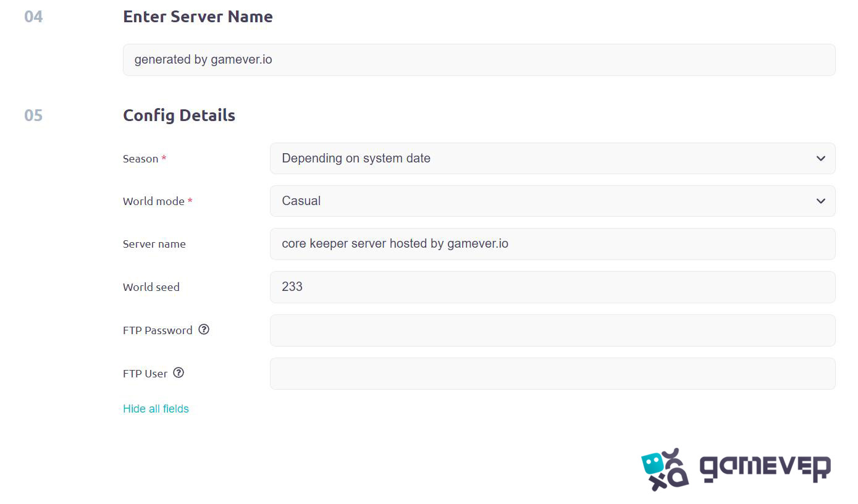Open the 'Casual' World mode selector
The width and height of the screenshot is (858, 504).
pyautogui.click(x=552, y=201)
